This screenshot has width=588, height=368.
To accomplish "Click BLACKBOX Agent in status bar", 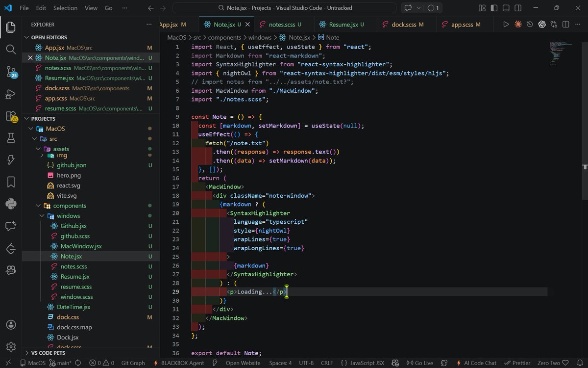I will (x=178, y=363).
